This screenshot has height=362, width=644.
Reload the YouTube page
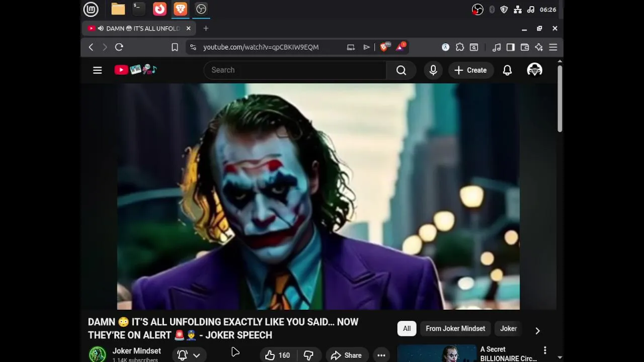[x=119, y=47]
